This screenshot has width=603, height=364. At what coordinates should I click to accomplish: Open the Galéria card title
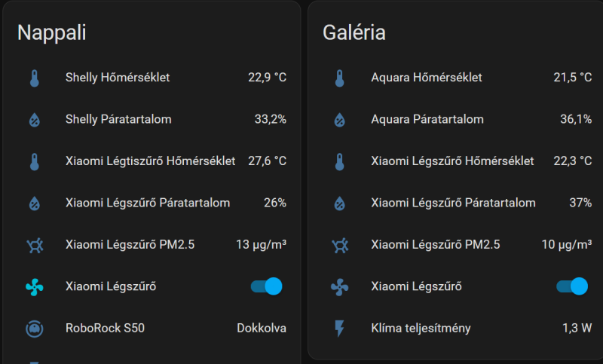(x=354, y=32)
